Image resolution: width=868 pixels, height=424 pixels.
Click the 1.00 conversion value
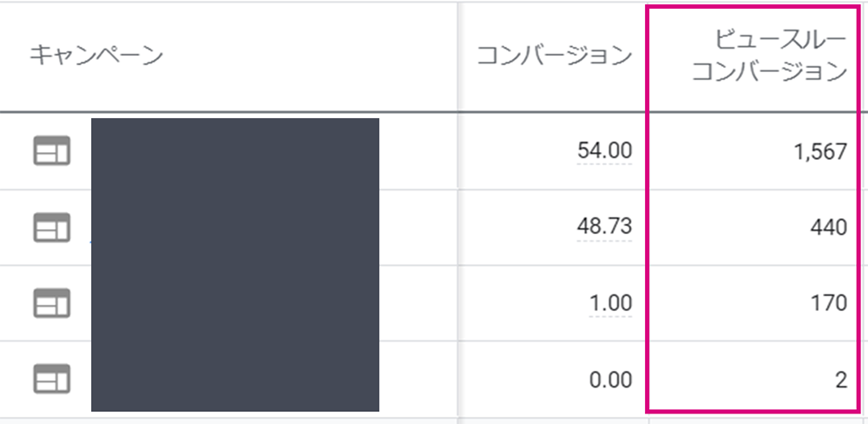pos(611,303)
